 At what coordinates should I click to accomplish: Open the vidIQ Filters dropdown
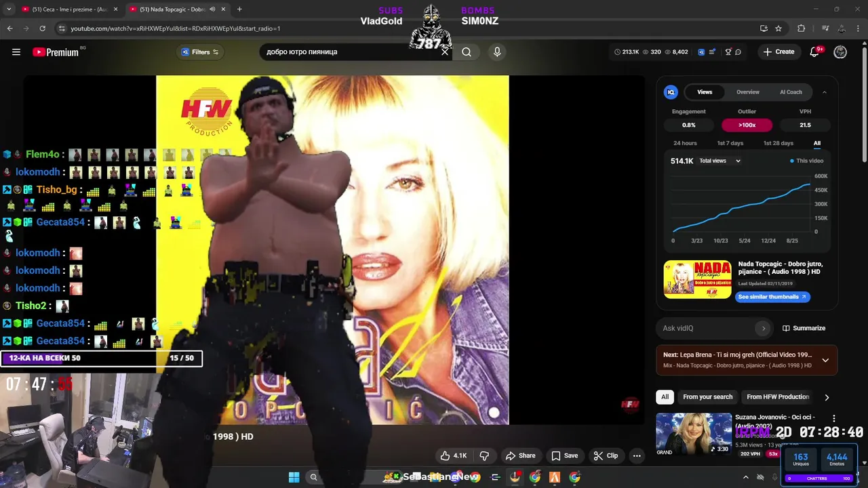(199, 52)
